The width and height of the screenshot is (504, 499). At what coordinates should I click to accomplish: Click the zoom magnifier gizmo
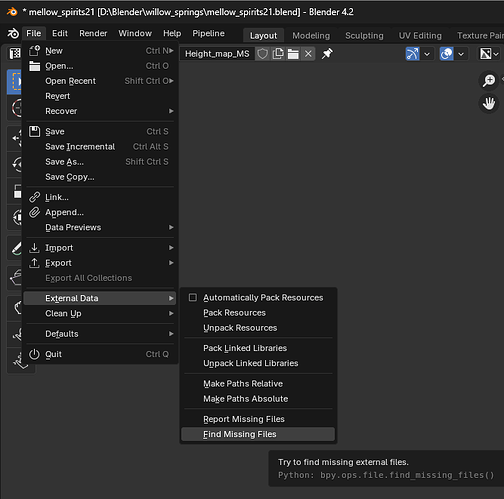(489, 80)
